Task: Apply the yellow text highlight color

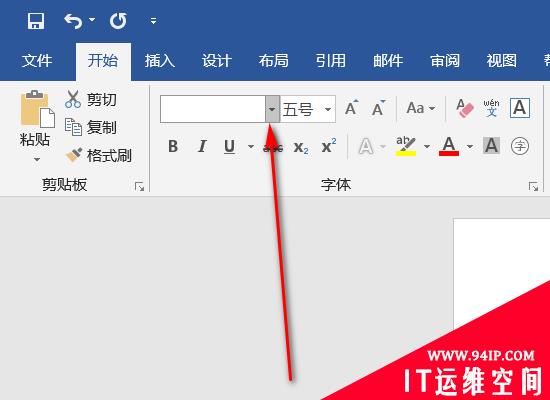Action: pyautogui.click(x=406, y=146)
